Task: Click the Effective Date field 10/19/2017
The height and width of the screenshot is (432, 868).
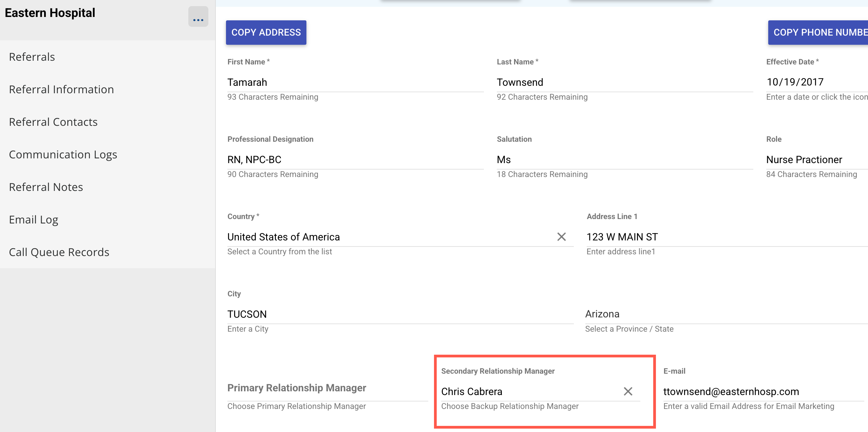Action: 814,82
